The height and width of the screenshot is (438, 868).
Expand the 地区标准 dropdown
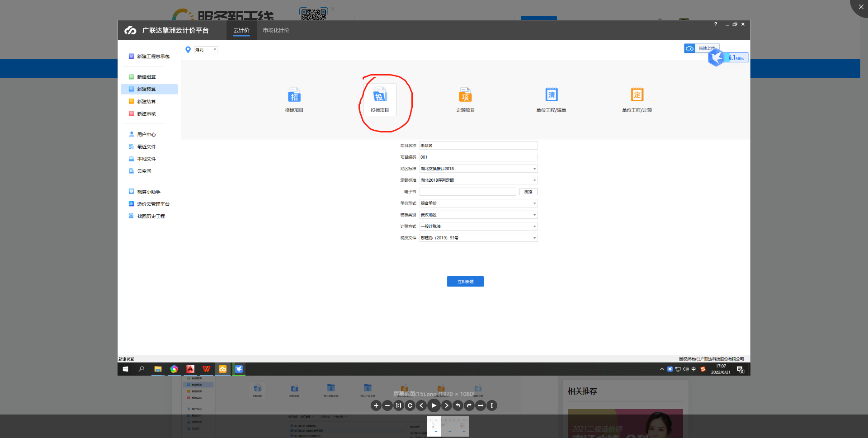479,169
